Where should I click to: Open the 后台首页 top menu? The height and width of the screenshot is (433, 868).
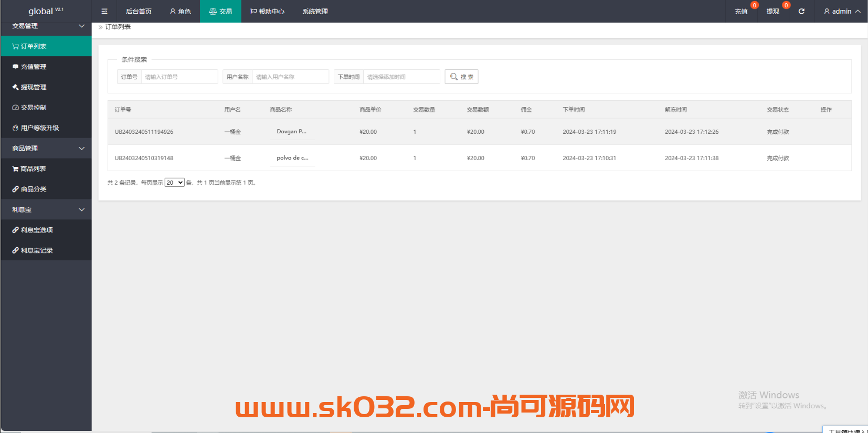pyautogui.click(x=139, y=11)
